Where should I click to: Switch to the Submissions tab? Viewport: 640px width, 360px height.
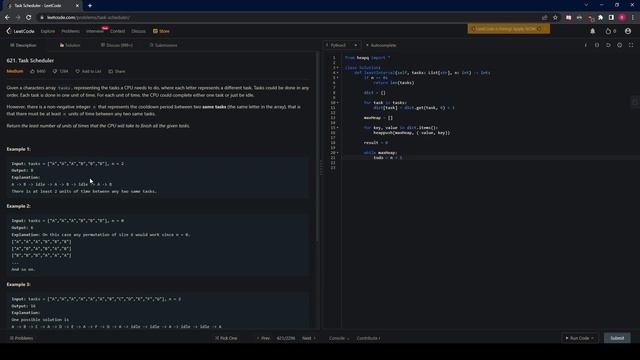point(164,45)
